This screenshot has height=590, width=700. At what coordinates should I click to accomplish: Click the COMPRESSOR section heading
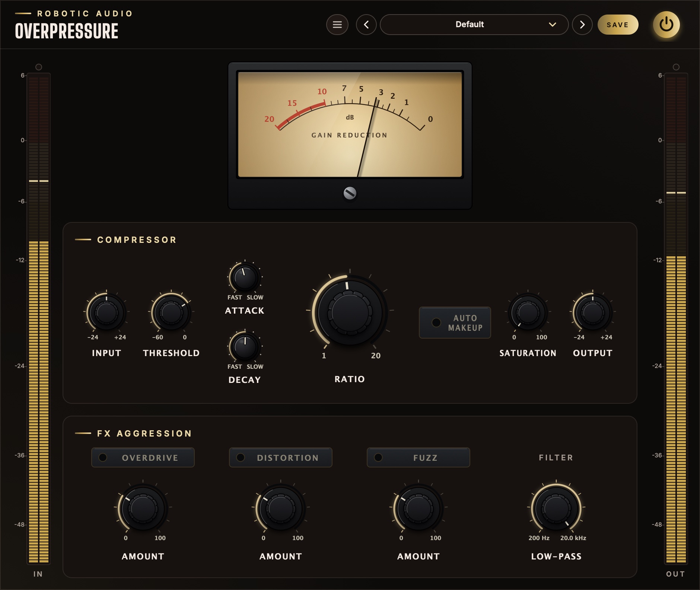tap(137, 240)
